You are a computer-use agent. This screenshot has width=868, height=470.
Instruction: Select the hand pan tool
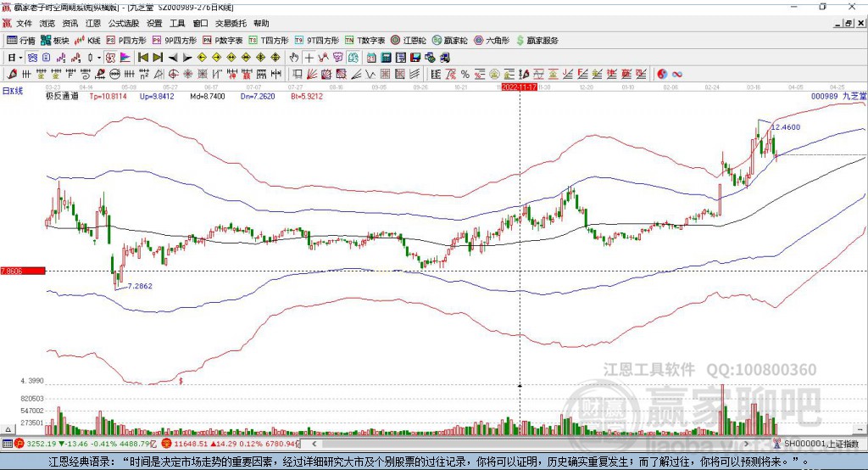click(x=293, y=58)
